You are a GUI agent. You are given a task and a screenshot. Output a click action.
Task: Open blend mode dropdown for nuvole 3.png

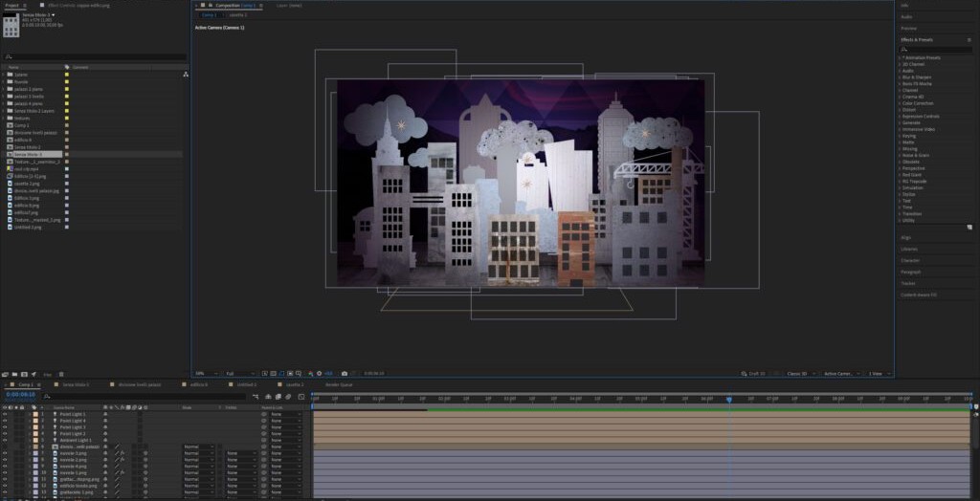point(199,453)
